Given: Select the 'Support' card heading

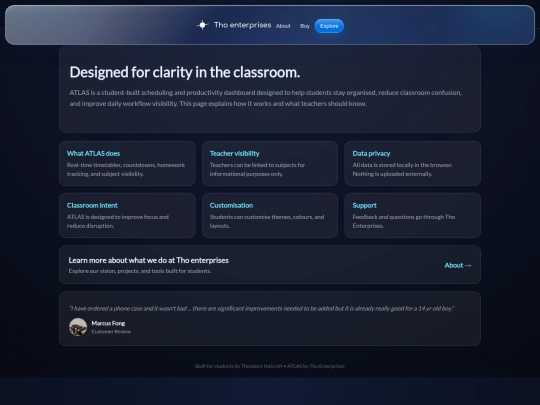Looking at the screenshot, I should 364,206.
